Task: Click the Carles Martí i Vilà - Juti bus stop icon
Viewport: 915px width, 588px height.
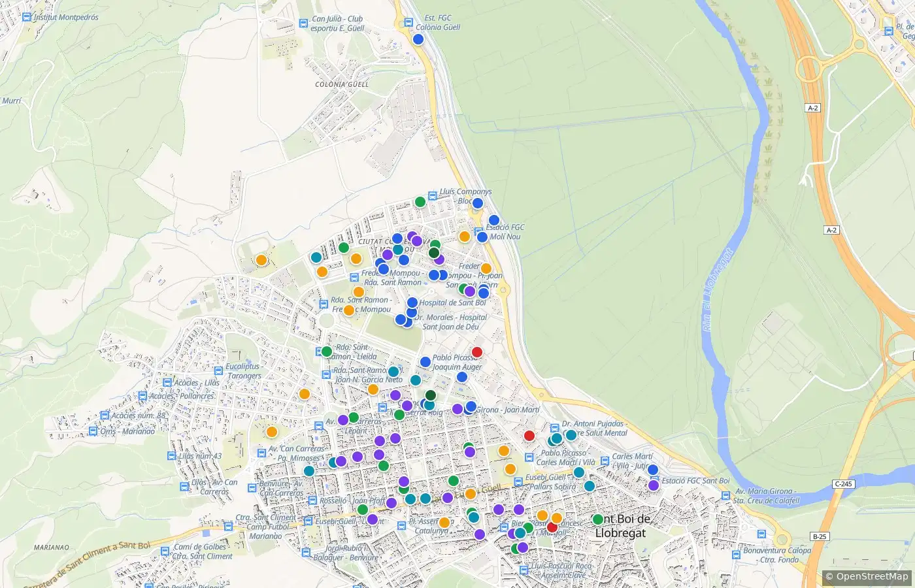Action: coord(605,461)
